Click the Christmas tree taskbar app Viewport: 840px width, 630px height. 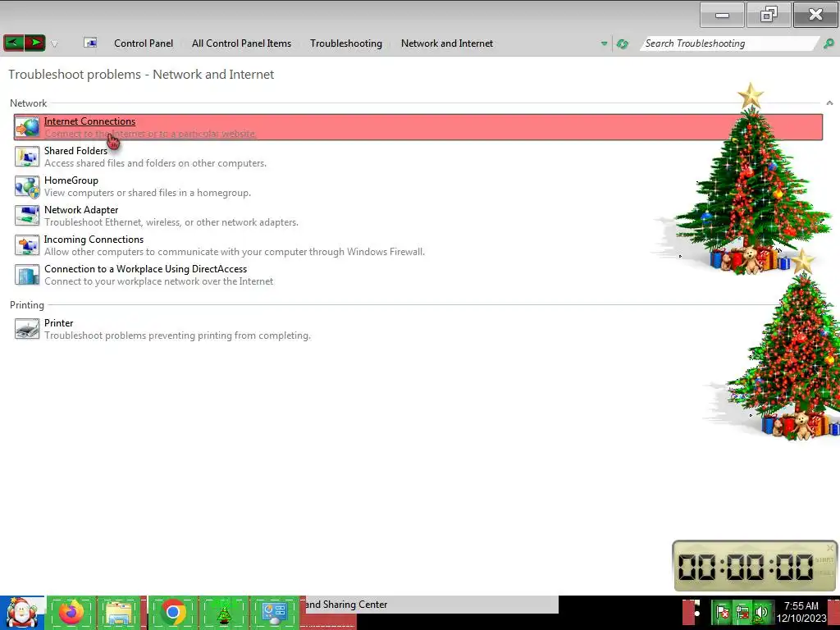[223, 612]
